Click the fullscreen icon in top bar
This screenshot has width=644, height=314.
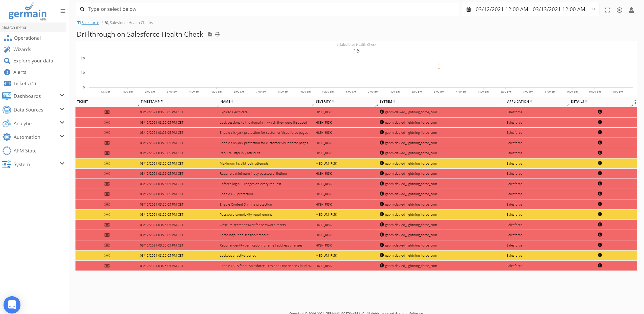[607, 10]
